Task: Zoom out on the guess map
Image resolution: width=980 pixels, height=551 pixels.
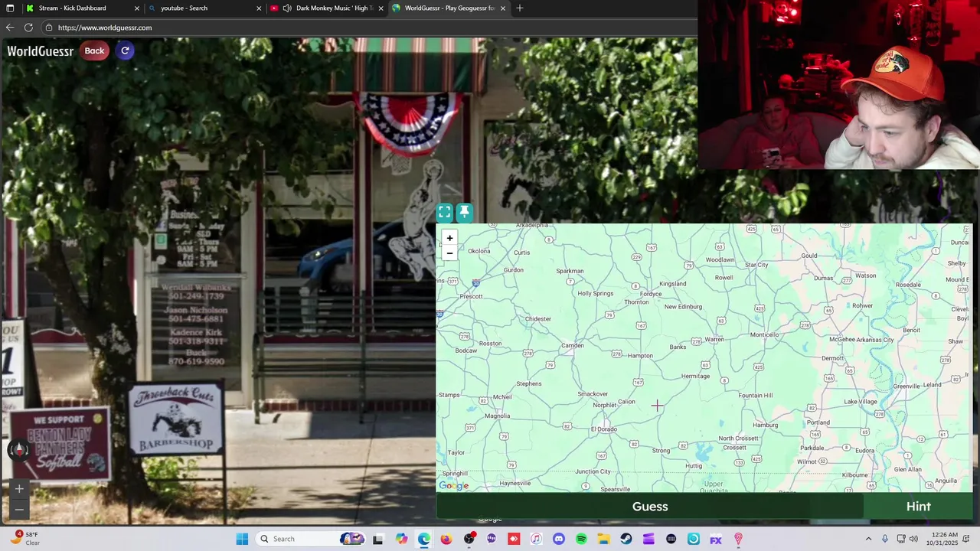Action: [449, 253]
